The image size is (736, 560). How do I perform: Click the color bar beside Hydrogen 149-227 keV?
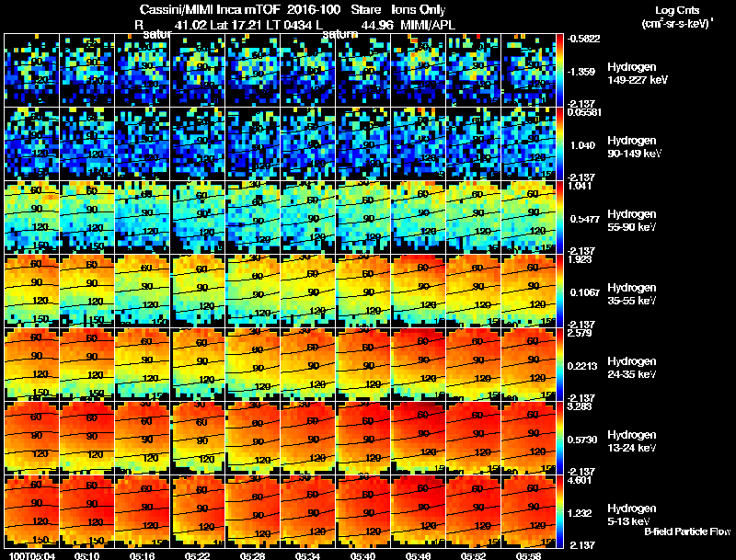tap(560, 71)
